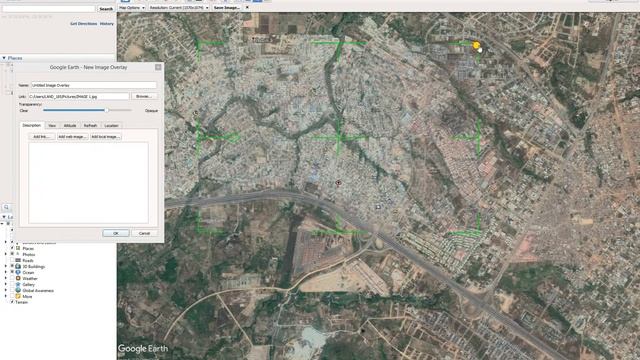Toggle the Ocean layer checkbox
Image resolution: width=640 pixels, height=360 pixels.
[x=12, y=272]
